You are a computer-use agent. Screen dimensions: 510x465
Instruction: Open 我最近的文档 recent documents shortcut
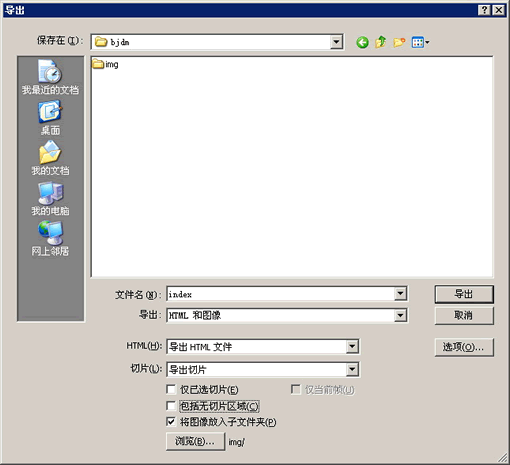pos(50,77)
